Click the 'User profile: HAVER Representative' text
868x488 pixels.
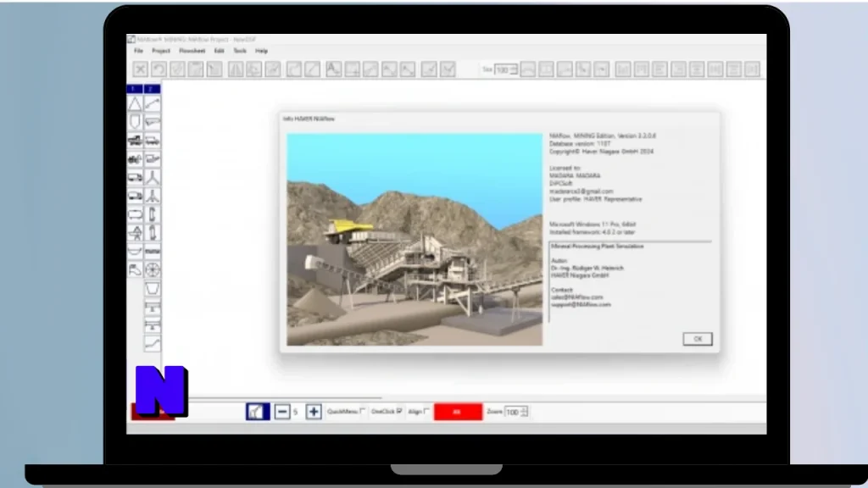pos(596,199)
